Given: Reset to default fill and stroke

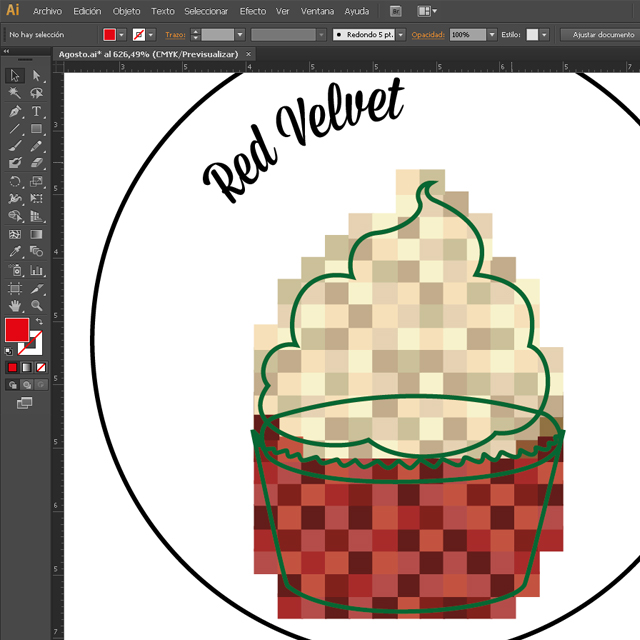Looking at the screenshot, I should click(9, 351).
